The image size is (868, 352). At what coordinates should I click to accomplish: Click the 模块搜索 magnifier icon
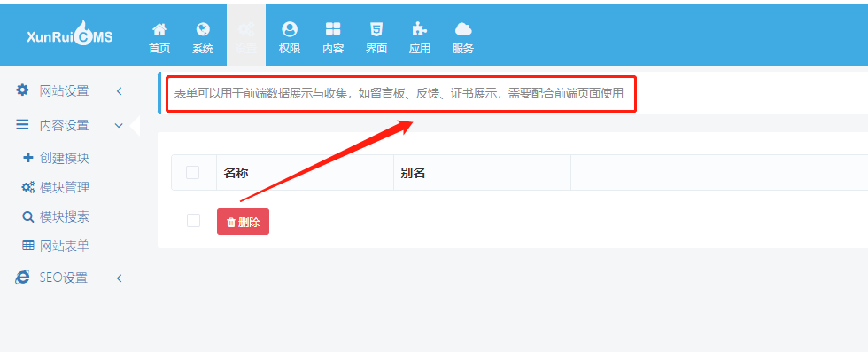[28, 216]
